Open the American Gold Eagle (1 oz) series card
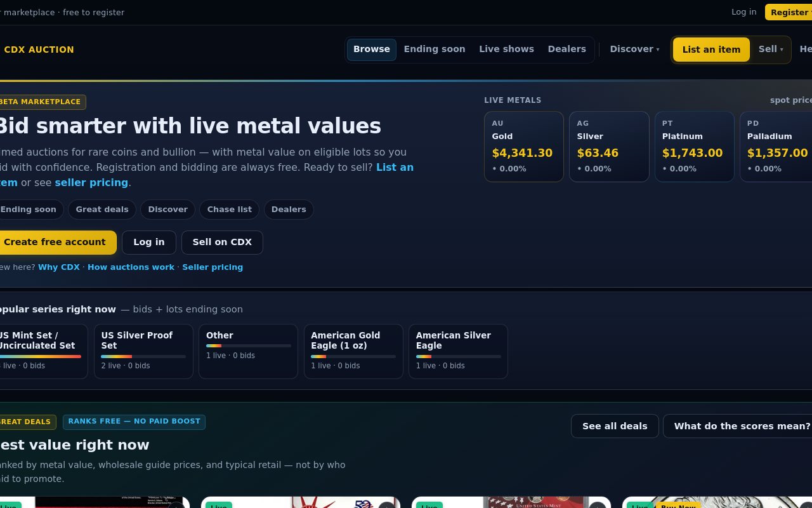This screenshot has width=812, height=508. [x=353, y=351]
